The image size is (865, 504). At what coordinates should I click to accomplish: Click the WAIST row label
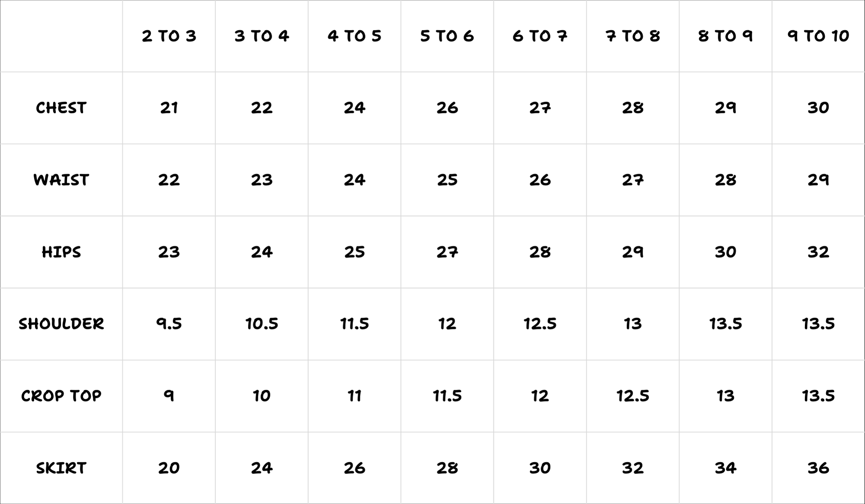(x=61, y=180)
